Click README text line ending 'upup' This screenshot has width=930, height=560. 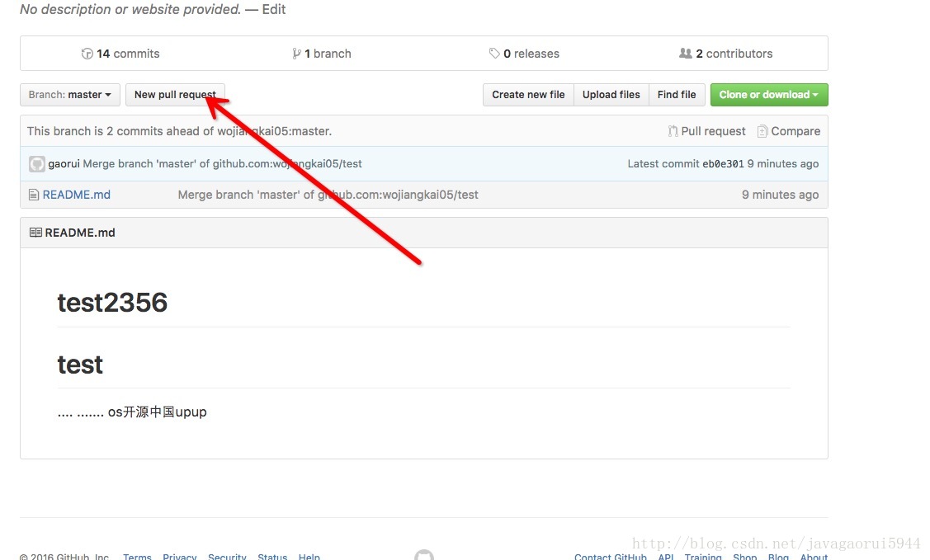point(132,412)
